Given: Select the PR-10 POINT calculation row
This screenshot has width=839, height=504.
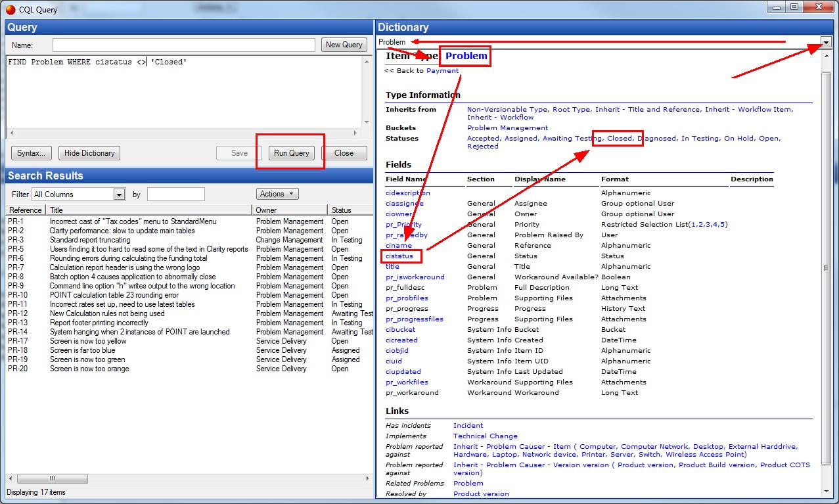Looking at the screenshot, I should point(189,295).
